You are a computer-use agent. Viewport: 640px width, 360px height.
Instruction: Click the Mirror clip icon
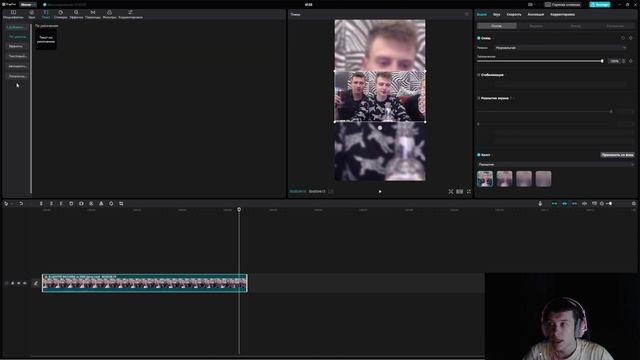(x=101, y=203)
